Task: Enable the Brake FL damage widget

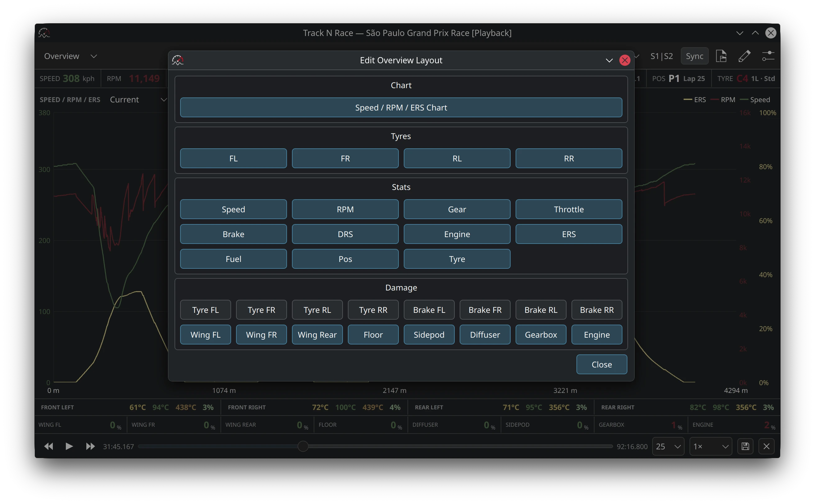Action: [429, 310]
